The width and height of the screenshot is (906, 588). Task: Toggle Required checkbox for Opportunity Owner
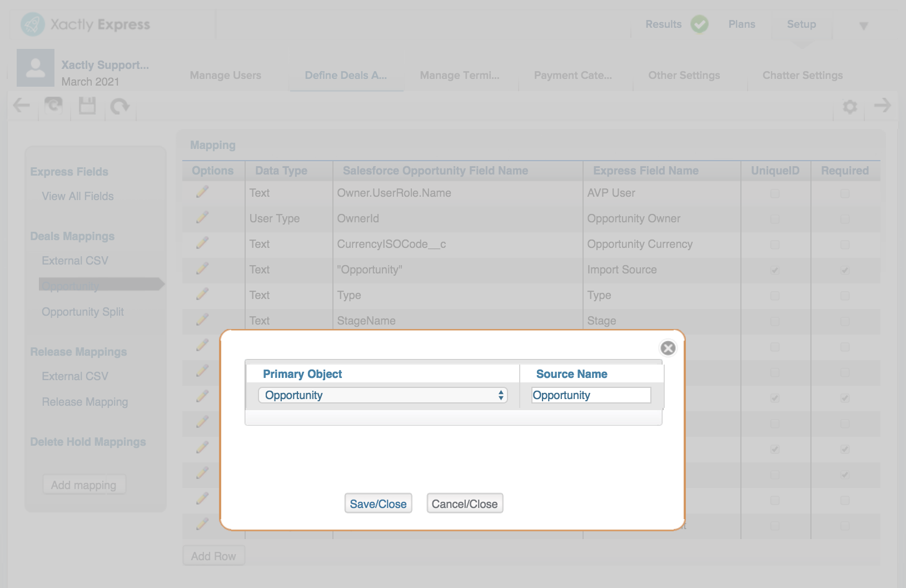tap(845, 219)
